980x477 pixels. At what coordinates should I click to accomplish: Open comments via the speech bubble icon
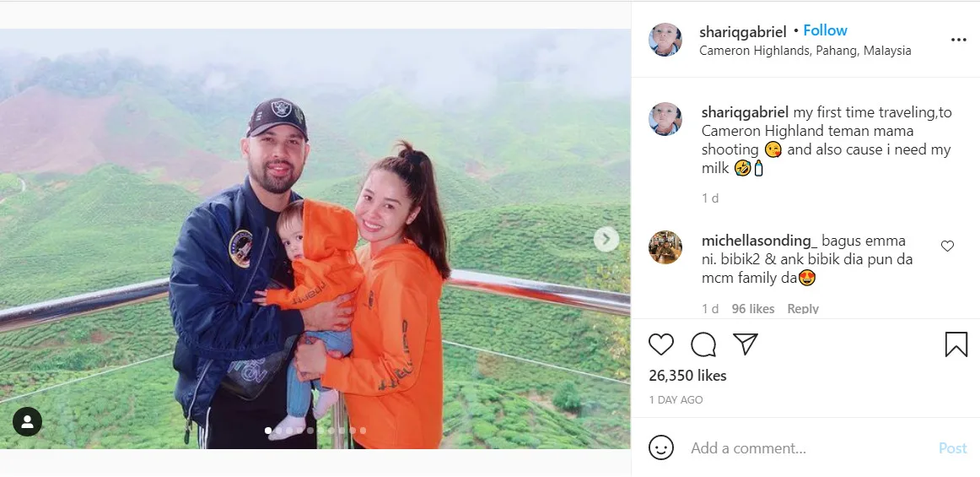pyautogui.click(x=703, y=344)
